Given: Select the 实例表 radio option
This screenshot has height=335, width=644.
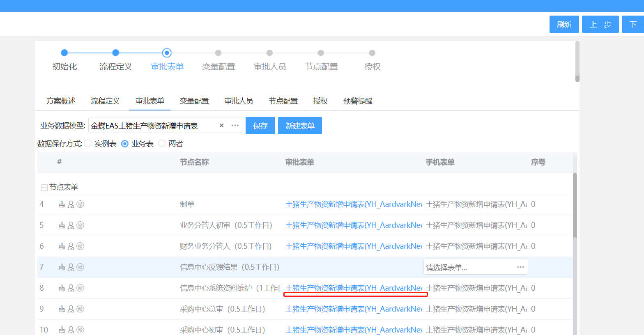Looking at the screenshot, I should pyautogui.click(x=88, y=144).
